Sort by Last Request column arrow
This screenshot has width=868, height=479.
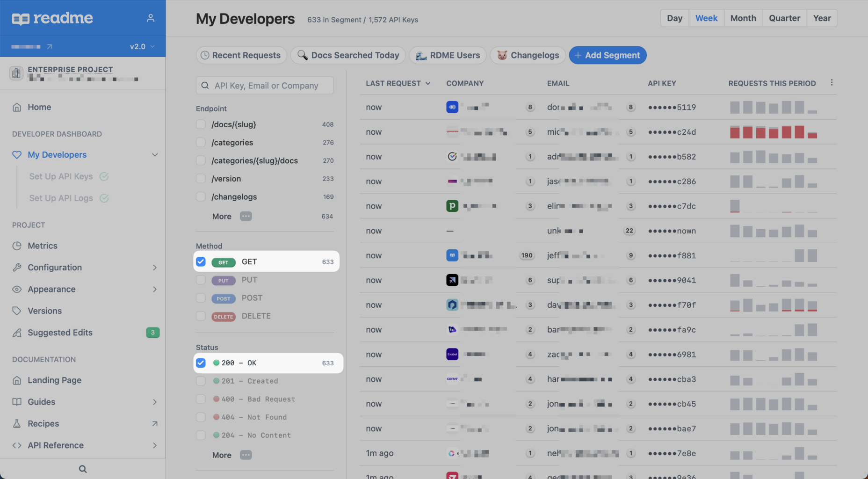[x=428, y=83]
